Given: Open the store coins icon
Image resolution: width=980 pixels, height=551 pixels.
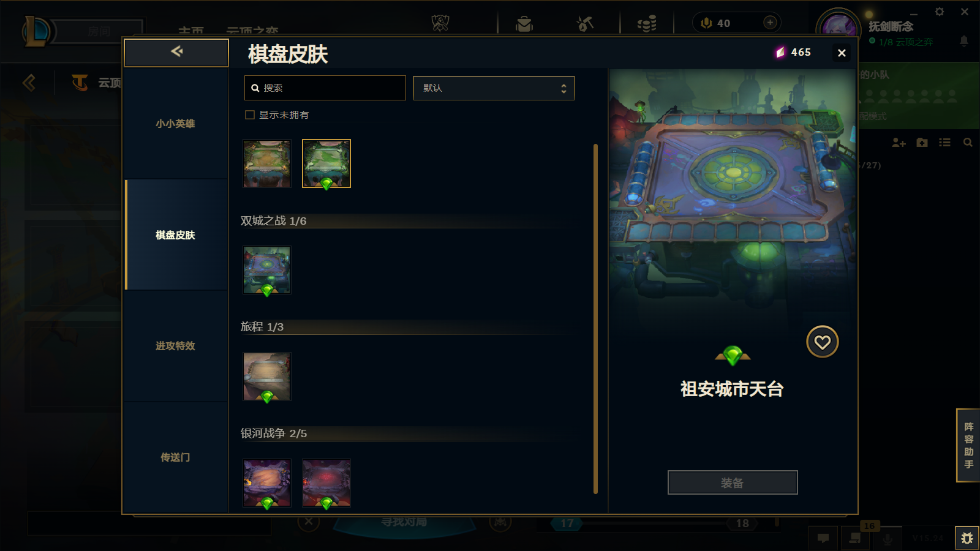Looking at the screenshot, I should (647, 24).
